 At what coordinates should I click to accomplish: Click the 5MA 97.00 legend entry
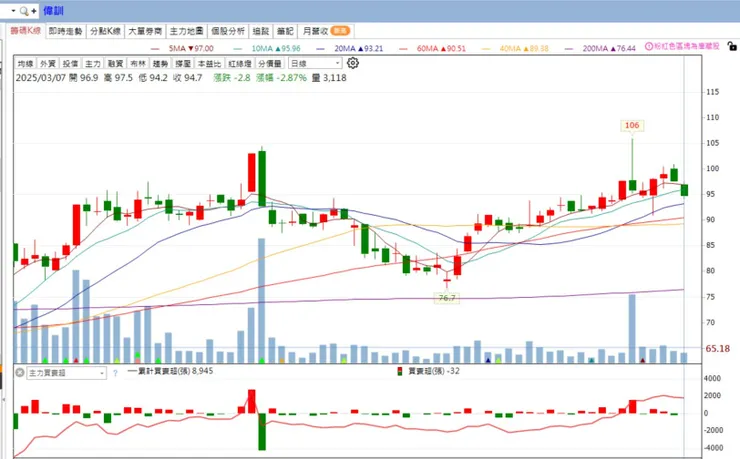point(182,48)
